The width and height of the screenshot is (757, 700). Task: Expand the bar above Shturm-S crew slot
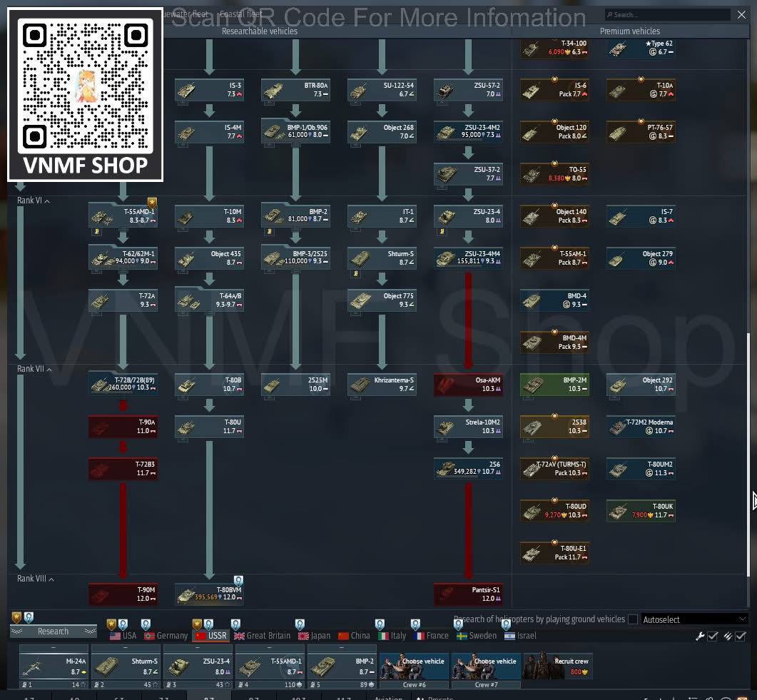pos(126,647)
